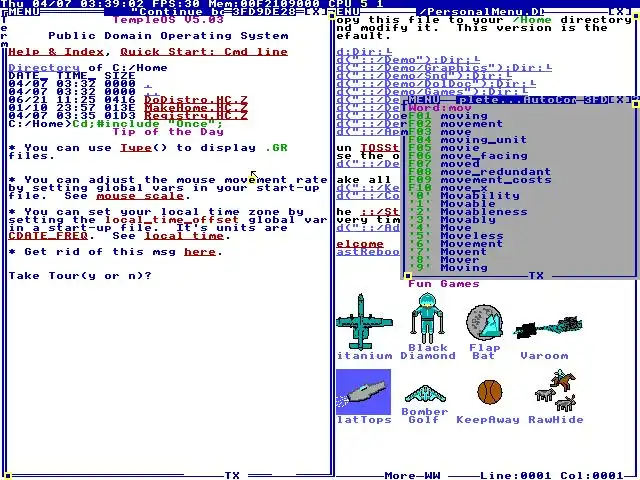Viewport: 640px width, 480px height.
Task: Launch the Titanium airplane game icon
Action: [x=364, y=322]
